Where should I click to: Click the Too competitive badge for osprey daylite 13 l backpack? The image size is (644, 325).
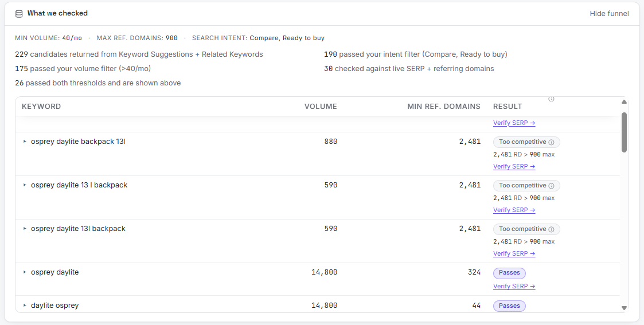coord(526,186)
